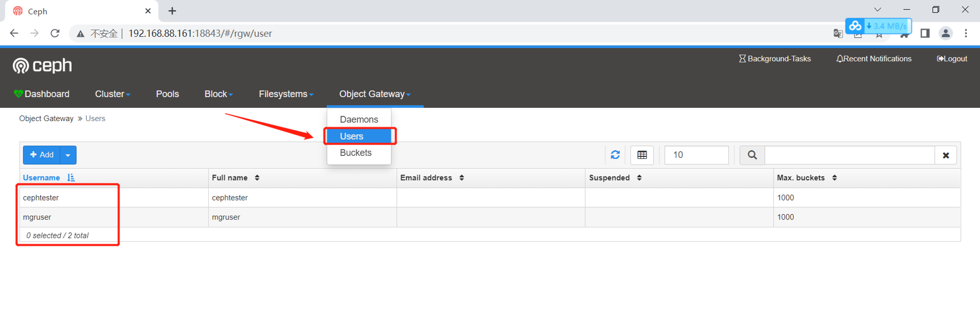Viewport: 980px width, 326px height.
Task: Add a new gateway user
Action: point(42,155)
